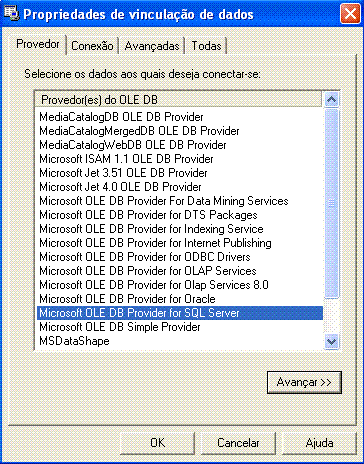The image size is (364, 464).
Task: Select Microsoft Jet 4.0 OLE DB Provider
Action: coord(180,187)
